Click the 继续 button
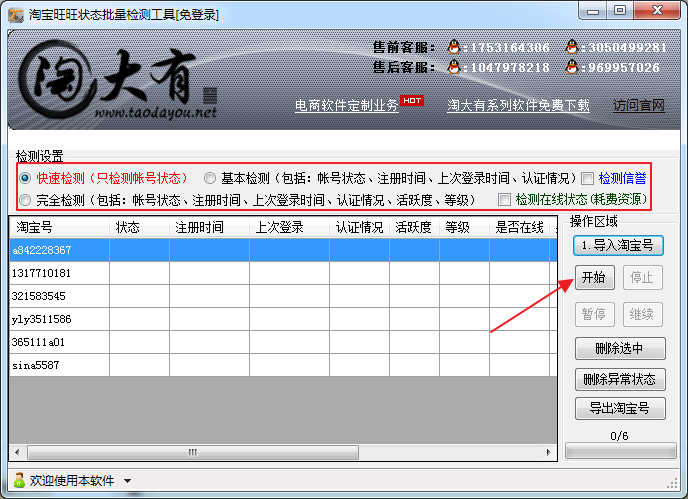The image size is (688, 499). 642,314
